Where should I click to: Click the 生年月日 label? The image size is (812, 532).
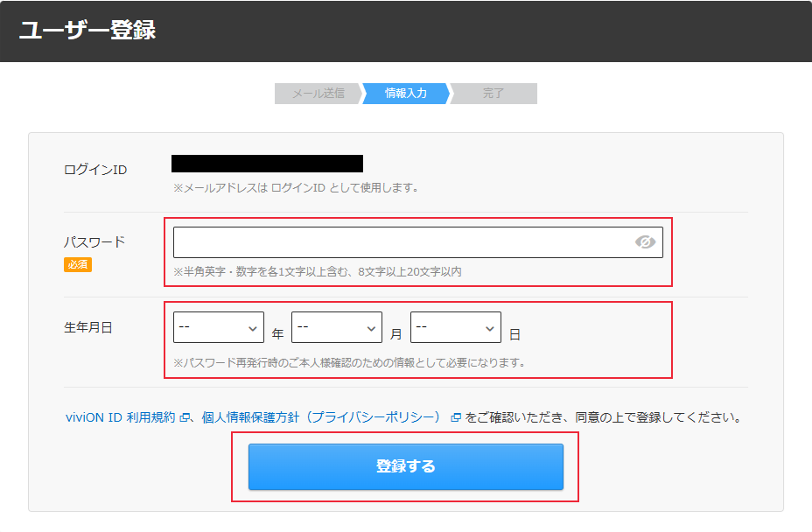(88, 328)
